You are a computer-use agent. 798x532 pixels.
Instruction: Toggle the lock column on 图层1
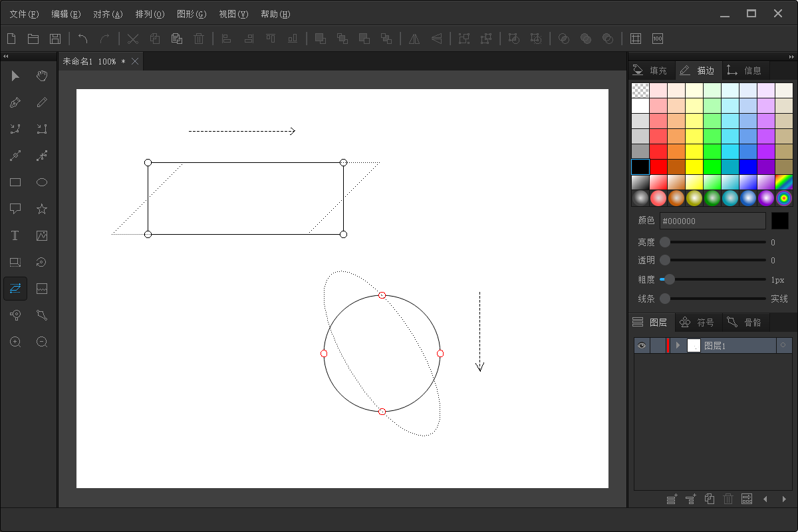(x=658, y=345)
